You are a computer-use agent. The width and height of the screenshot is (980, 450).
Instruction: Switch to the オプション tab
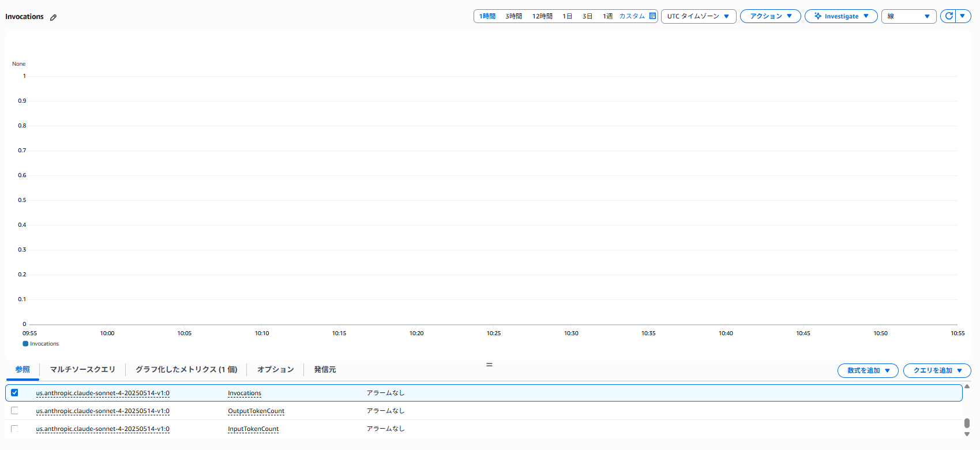[x=276, y=370]
